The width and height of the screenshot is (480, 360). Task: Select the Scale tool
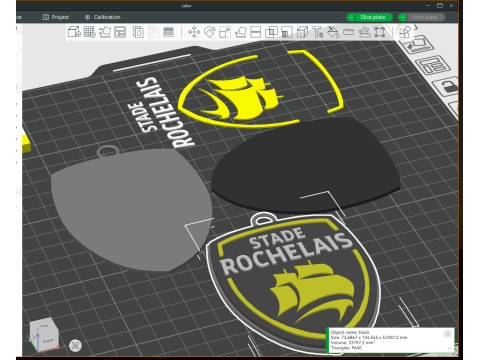[x=225, y=32]
